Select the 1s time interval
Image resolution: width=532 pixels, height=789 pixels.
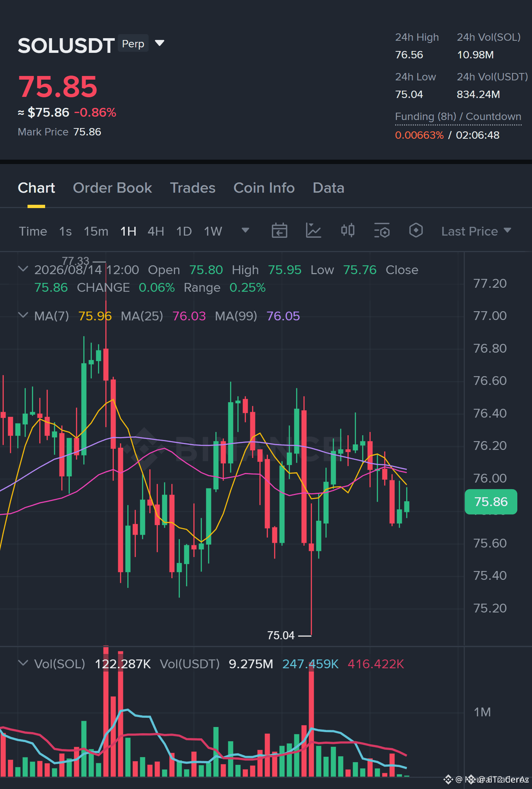click(65, 231)
